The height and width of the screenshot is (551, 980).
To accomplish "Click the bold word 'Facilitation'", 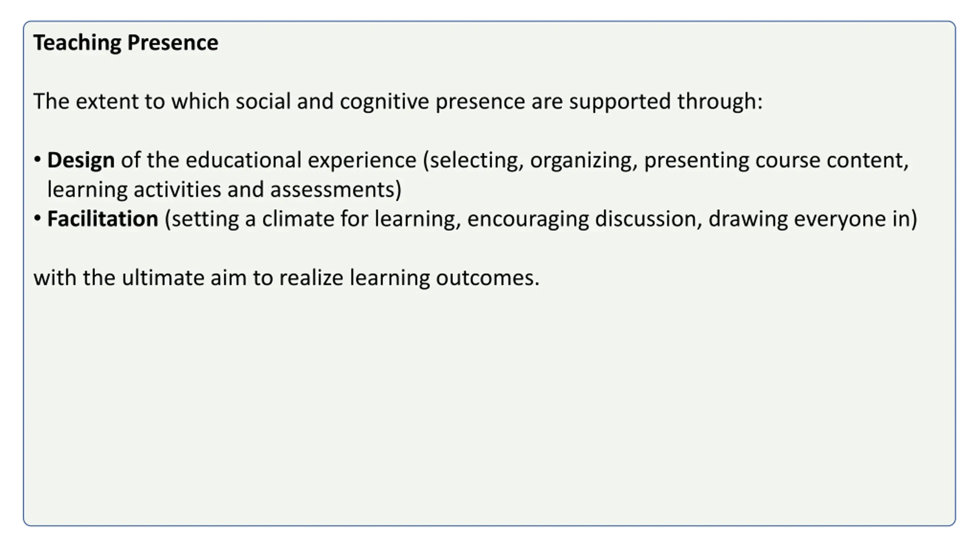I will [x=103, y=219].
